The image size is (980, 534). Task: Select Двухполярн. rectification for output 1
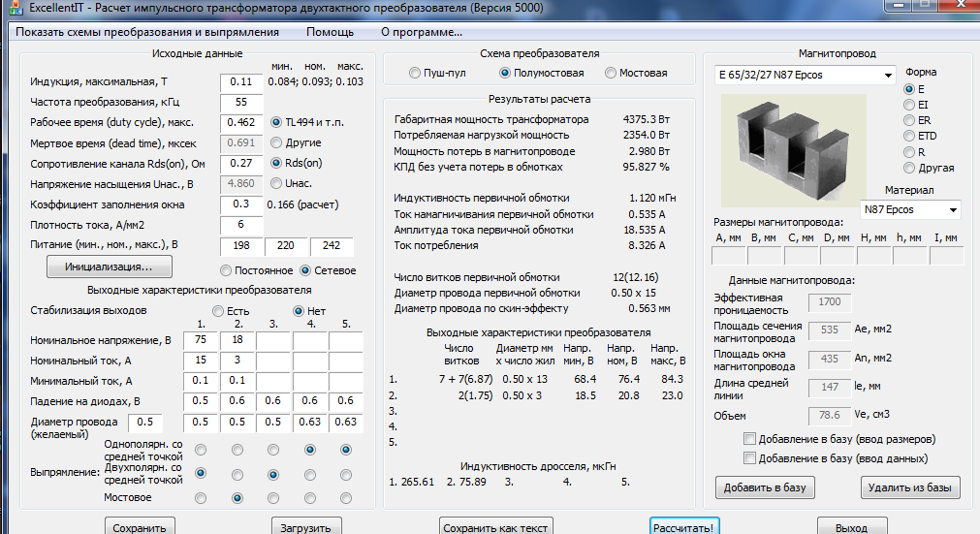[201, 473]
